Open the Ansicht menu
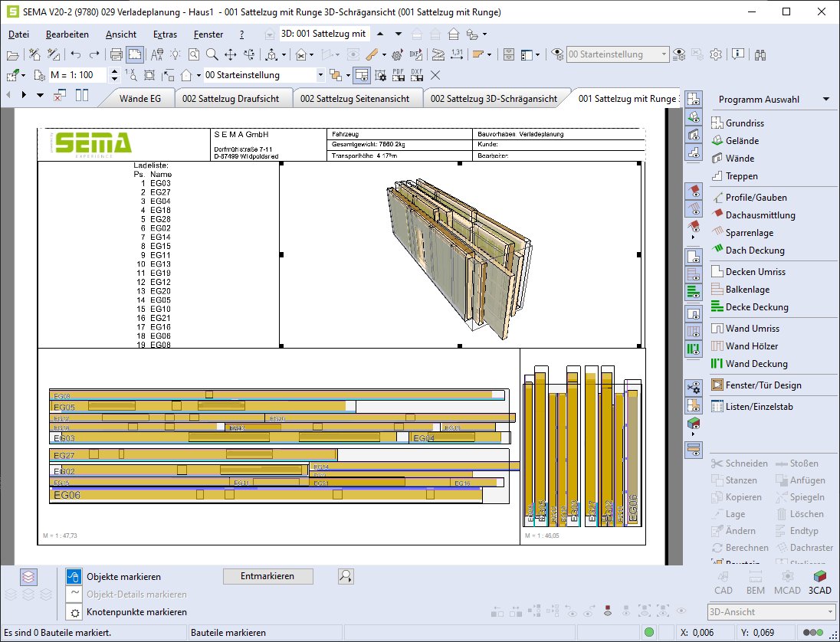The image size is (840, 642). click(x=121, y=34)
